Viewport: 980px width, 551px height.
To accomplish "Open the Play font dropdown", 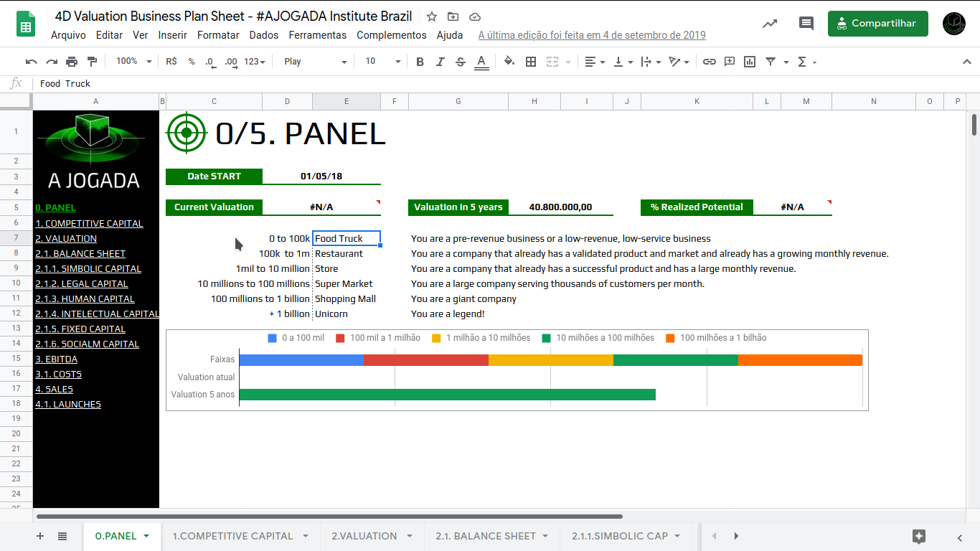I will pos(315,62).
